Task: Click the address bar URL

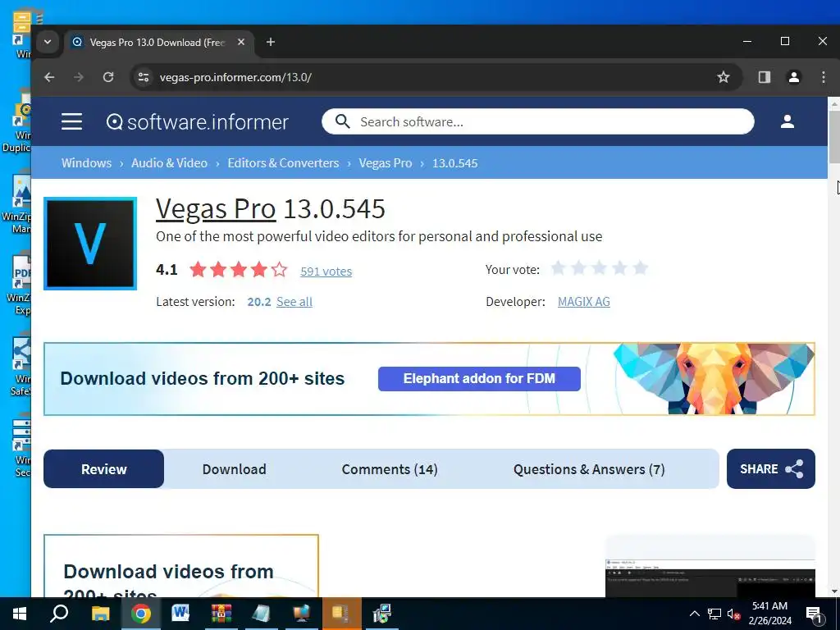Action: click(235, 77)
